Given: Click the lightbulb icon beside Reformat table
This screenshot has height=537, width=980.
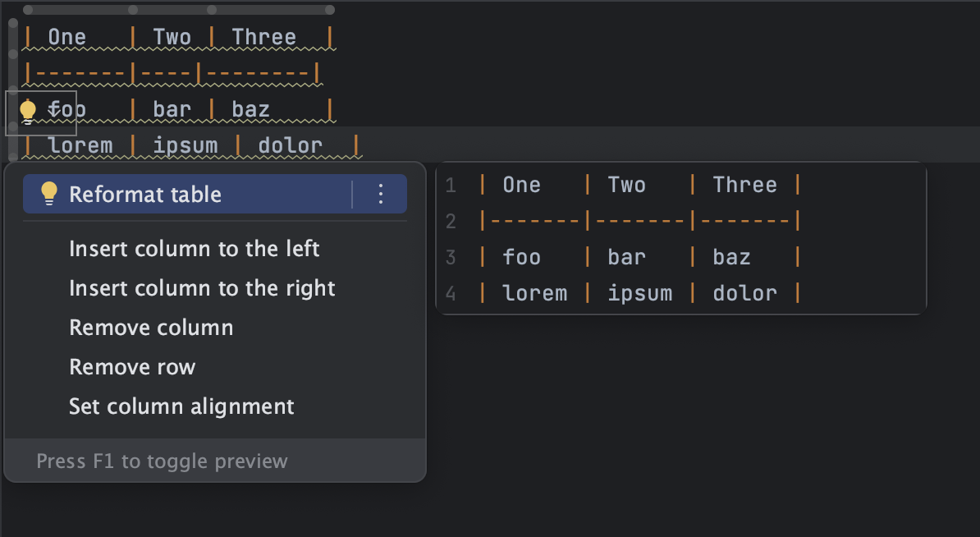Looking at the screenshot, I should click(49, 195).
